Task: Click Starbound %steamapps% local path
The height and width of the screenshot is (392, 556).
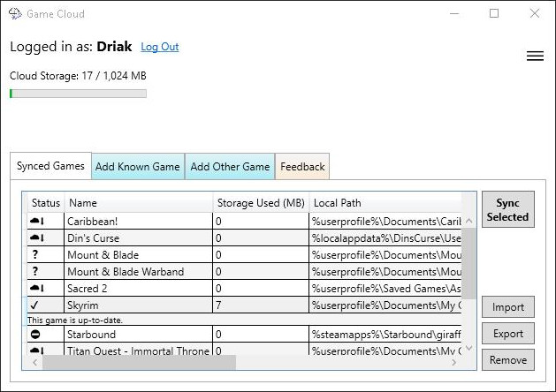Action: pos(386,335)
